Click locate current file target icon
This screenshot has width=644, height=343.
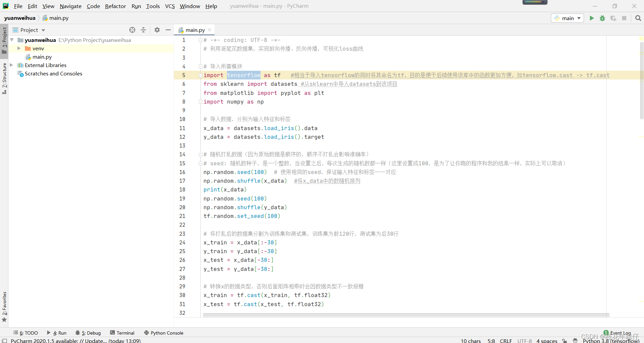132,30
